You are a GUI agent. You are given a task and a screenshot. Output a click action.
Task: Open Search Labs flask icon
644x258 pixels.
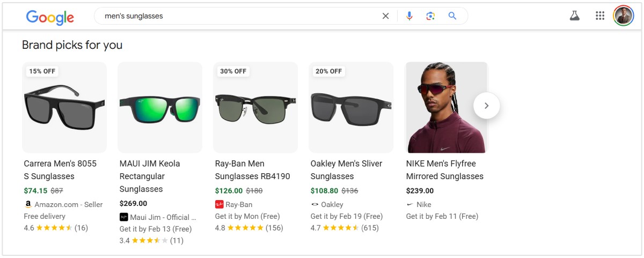(x=575, y=16)
